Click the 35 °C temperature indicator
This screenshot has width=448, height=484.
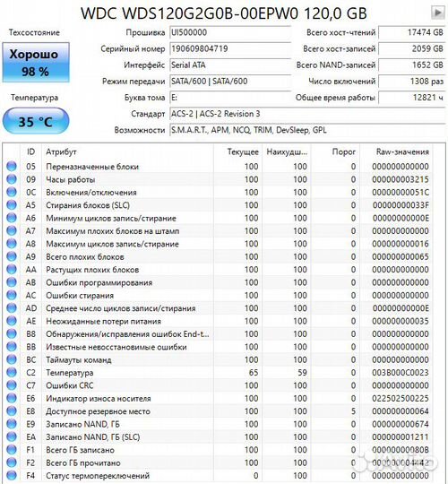coord(36,121)
